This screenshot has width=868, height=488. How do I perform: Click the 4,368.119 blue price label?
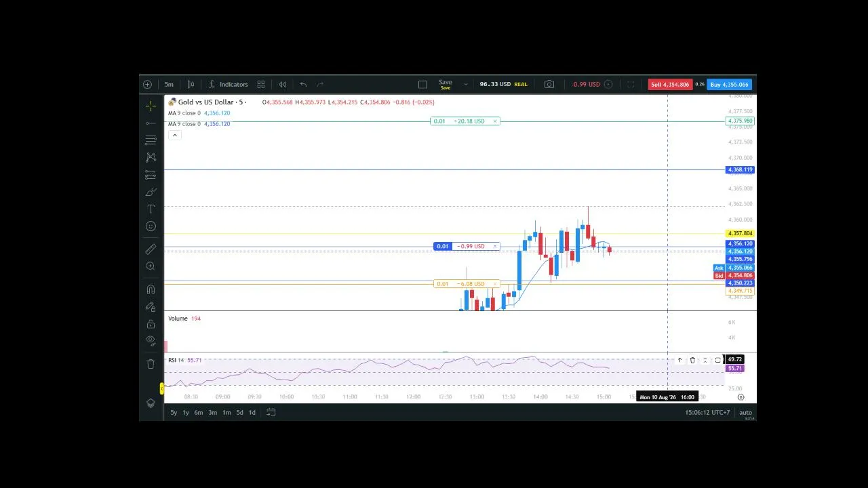coord(739,170)
